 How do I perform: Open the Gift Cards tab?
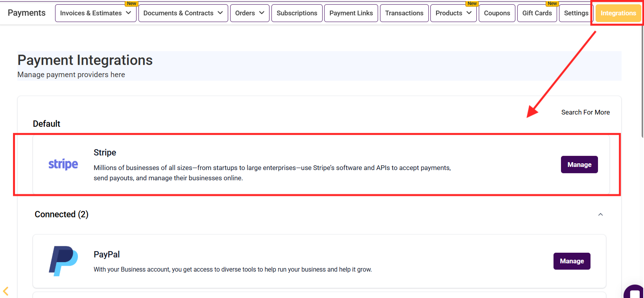pyautogui.click(x=537, y=13)
